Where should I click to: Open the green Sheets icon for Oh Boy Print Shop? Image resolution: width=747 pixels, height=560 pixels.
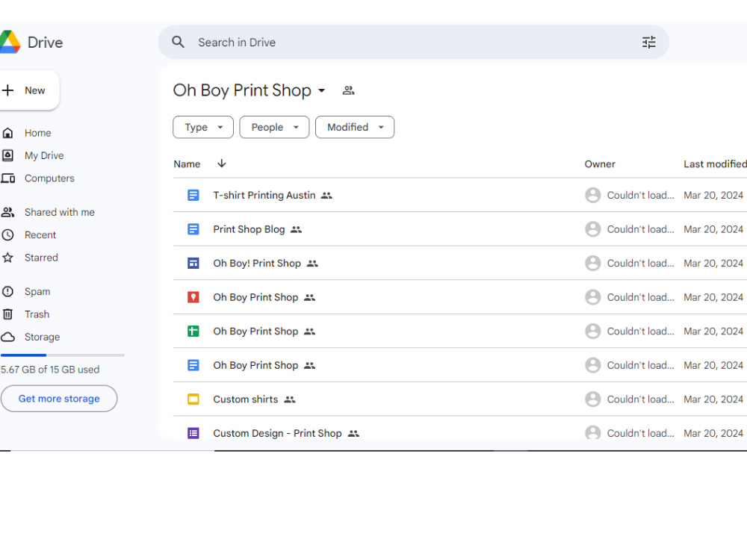(x=193, y=331)
